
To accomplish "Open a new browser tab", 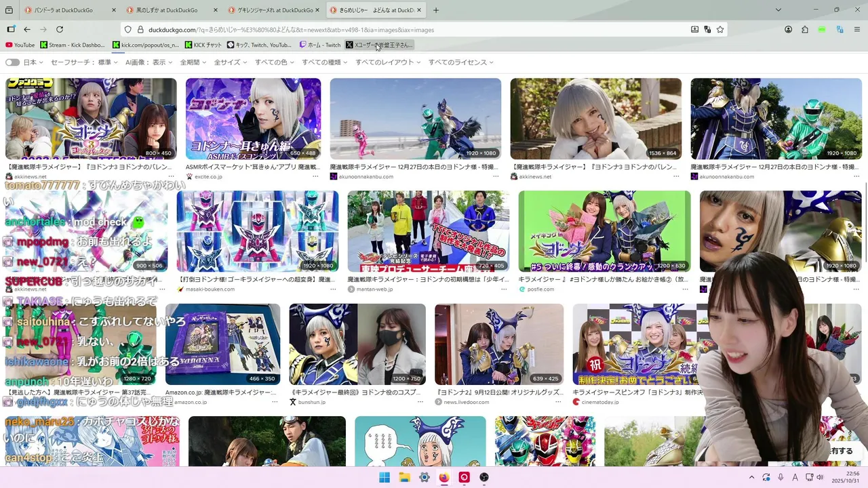I will pyautogui.click(x=436, y=10).
